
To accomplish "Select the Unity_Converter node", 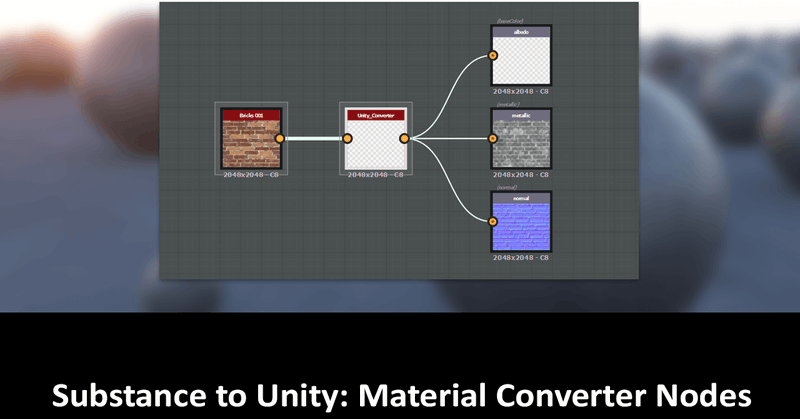I will click(x=376, y=138).
